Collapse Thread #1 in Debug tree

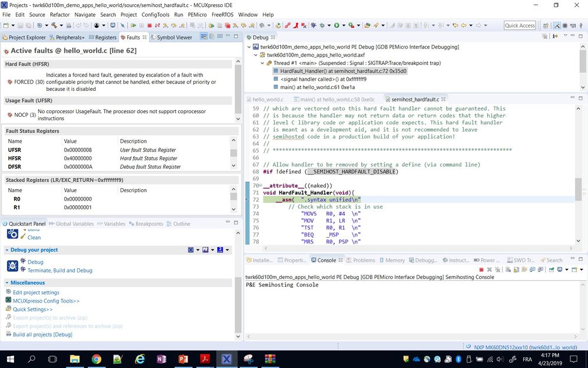point(262,63)
